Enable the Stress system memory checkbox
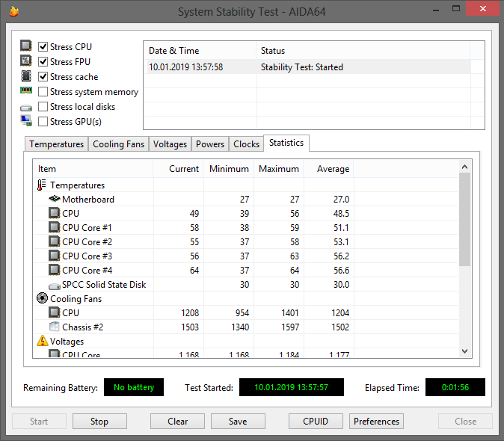Image resolution: width=504 pixels, height=441 pixels. (x=43, y=91)
